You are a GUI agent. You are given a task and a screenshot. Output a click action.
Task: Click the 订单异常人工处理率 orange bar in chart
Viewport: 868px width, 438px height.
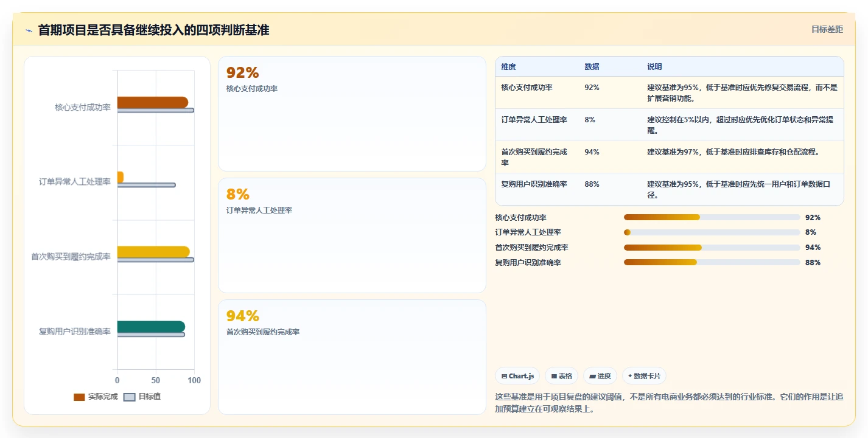(121, 177)
